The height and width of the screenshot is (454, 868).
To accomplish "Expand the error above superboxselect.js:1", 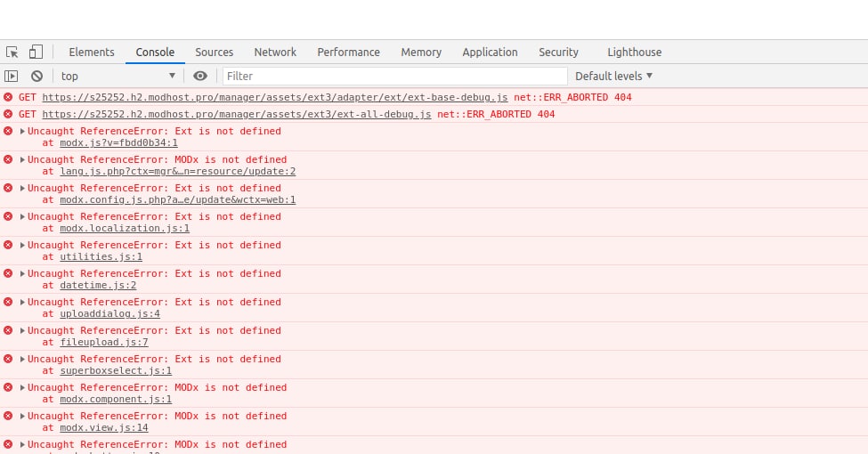I will [x=22, y=360].
